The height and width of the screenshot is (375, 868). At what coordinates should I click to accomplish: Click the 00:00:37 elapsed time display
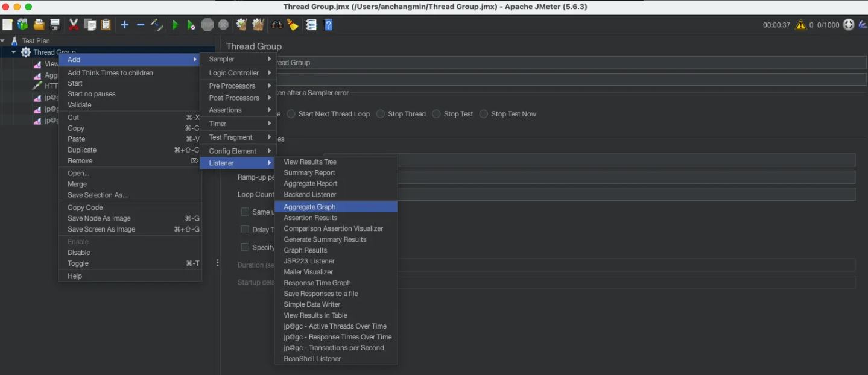776,25
